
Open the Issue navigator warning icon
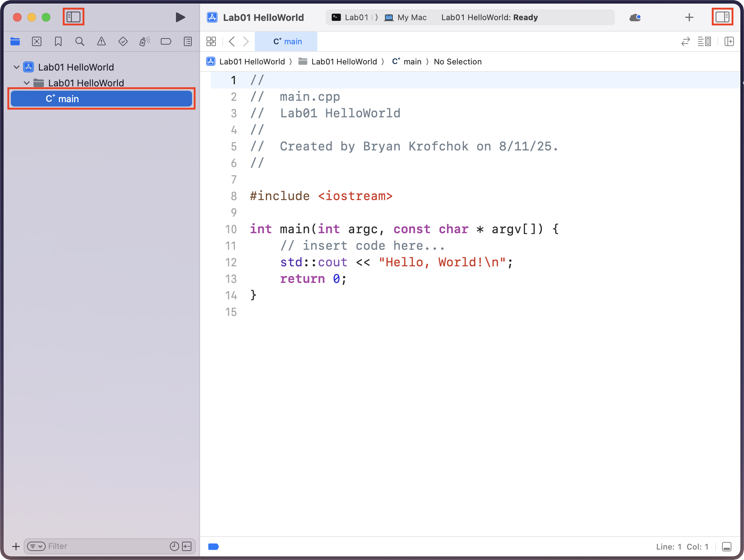(x=101, y=42)
